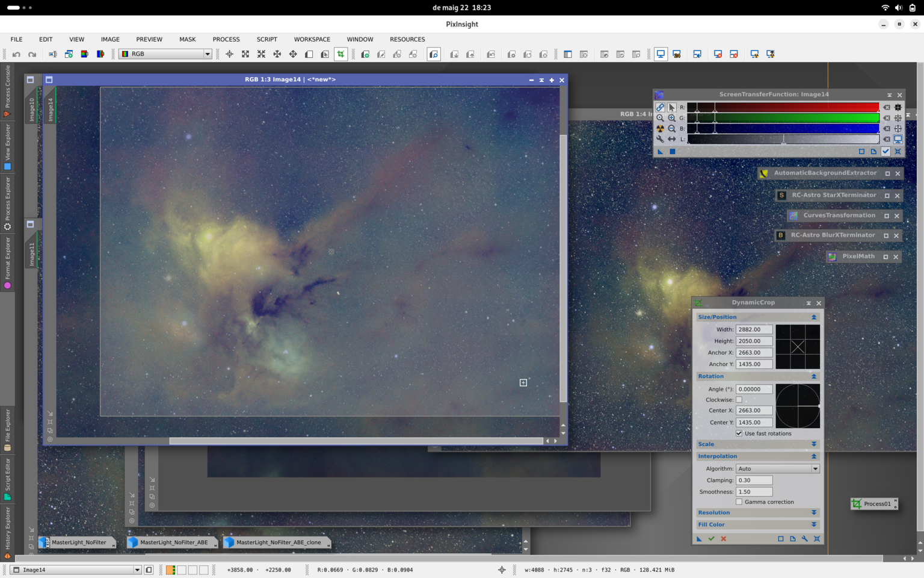Viewport: 924px width, 578px height.
Task: Click the Clamping value field
Action: [x=754, y=480]
